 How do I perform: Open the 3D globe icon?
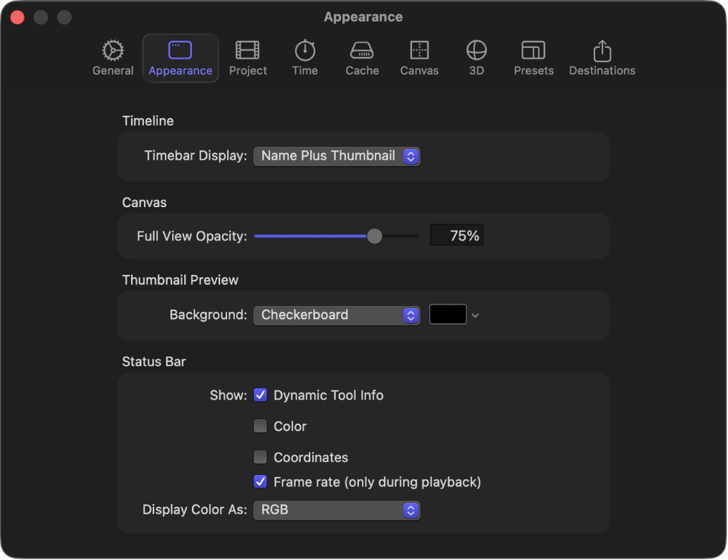pyautogui.click(x=477, y=51)
